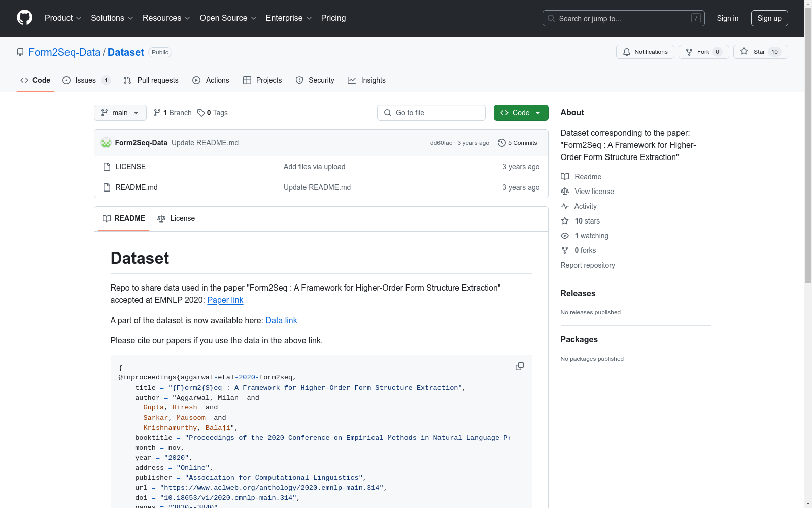Click the magnifier icon in Go to file
Image resolution: width=812 pixels, height=508 pixels.
click(388, 113)
